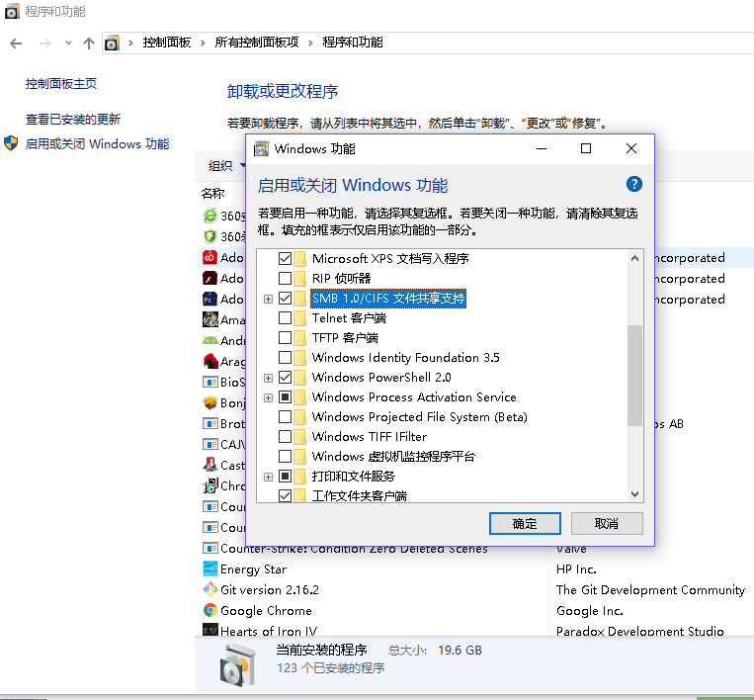
Task: Toggle the 打印和文件服务 checkbox
Action: 285,477
